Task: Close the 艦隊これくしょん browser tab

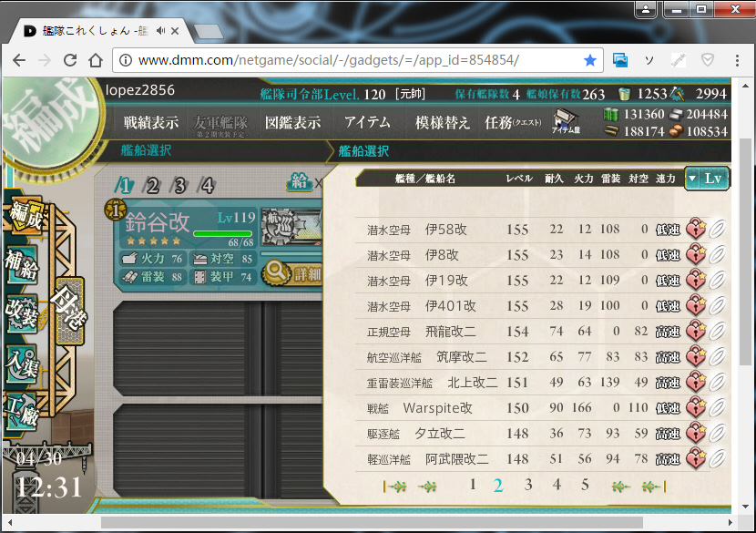Action: (x=175, y=31)
